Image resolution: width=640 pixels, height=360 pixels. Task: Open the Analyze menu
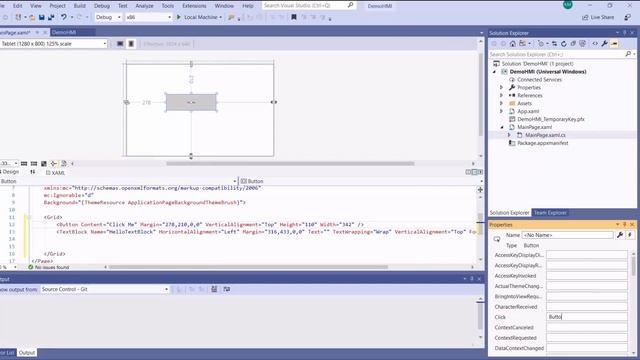coord(144,6)
